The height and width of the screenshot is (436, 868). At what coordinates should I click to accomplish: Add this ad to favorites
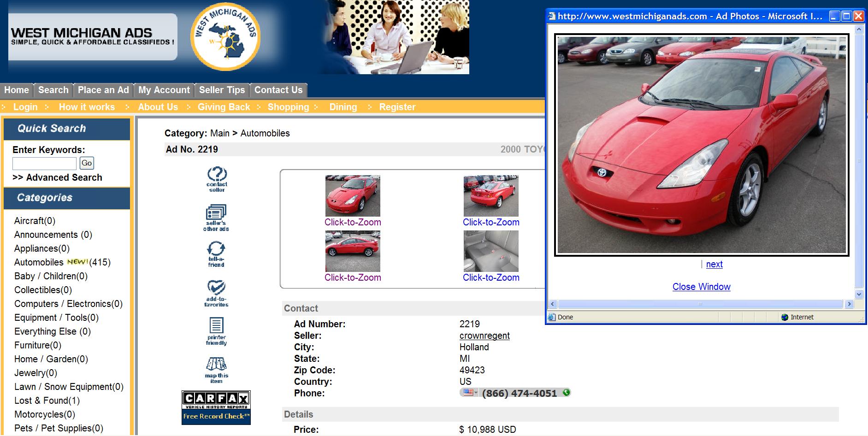click(216, 294)
